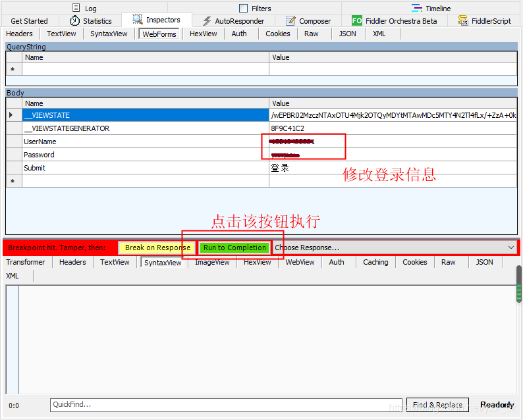Click the AutoResponder lightning bolt icon
Viewport: 523px width, 420px height.
click(207, 20)
